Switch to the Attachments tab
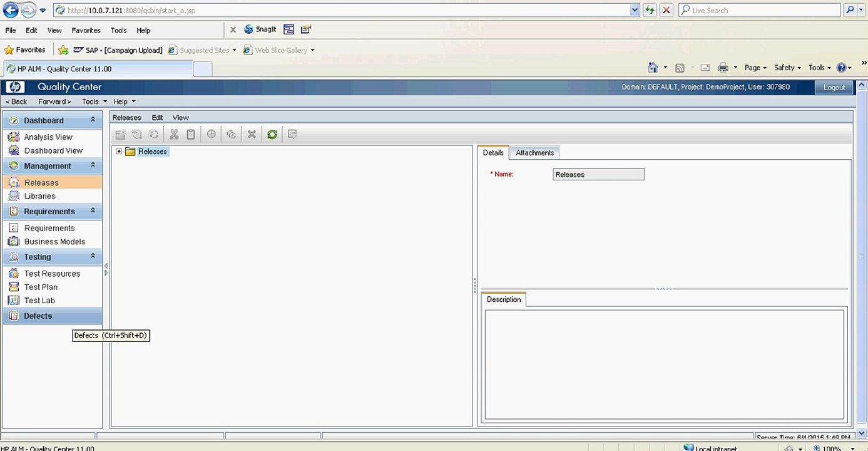Screen dimensions: 868x451 pyautogui.click(x=534, y=153)
